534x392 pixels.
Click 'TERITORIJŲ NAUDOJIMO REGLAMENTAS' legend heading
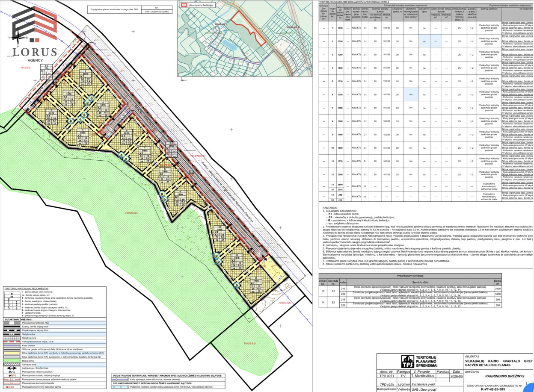click(27, 289)
